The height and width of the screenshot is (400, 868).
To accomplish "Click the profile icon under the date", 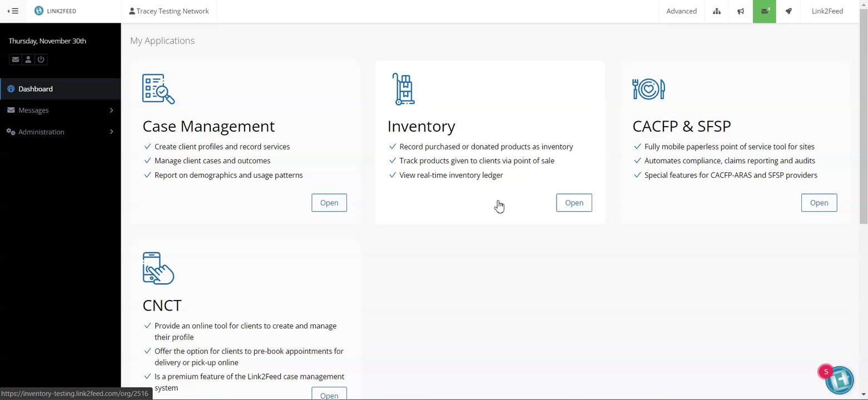I will coord(28,59).
